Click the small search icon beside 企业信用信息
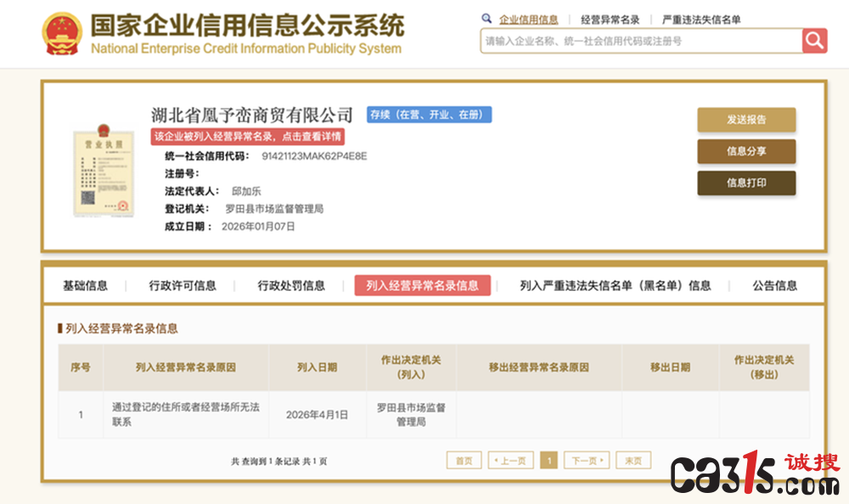This screenshot has width=849, height=504. coord(486,19)
